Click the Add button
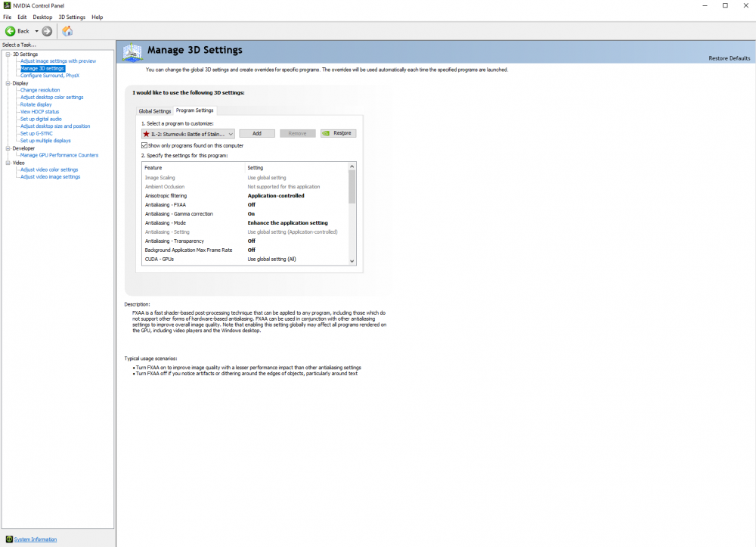The width and height of the screenshot is (756, 547). tap(257, 133)
